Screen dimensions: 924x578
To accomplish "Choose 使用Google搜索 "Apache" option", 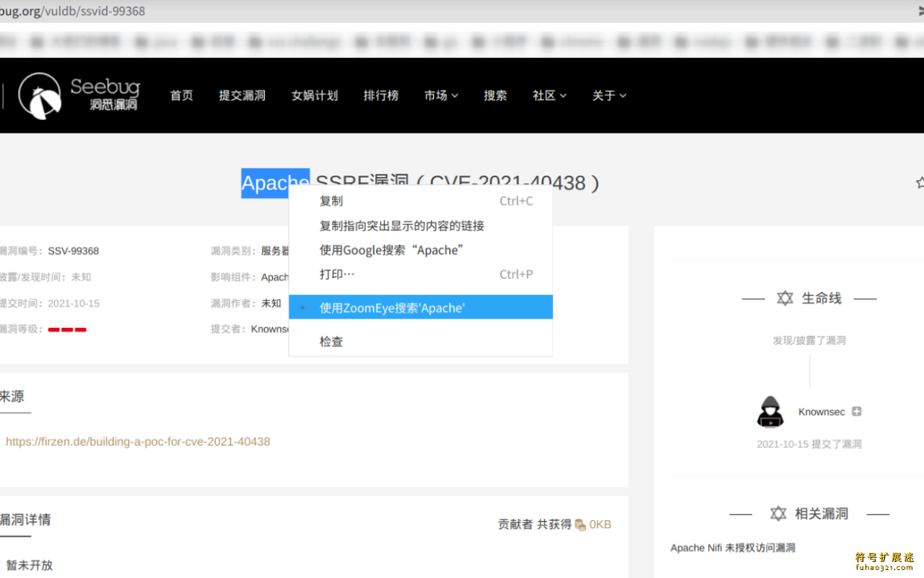I will pyautogui.click(x=391, y=250).
